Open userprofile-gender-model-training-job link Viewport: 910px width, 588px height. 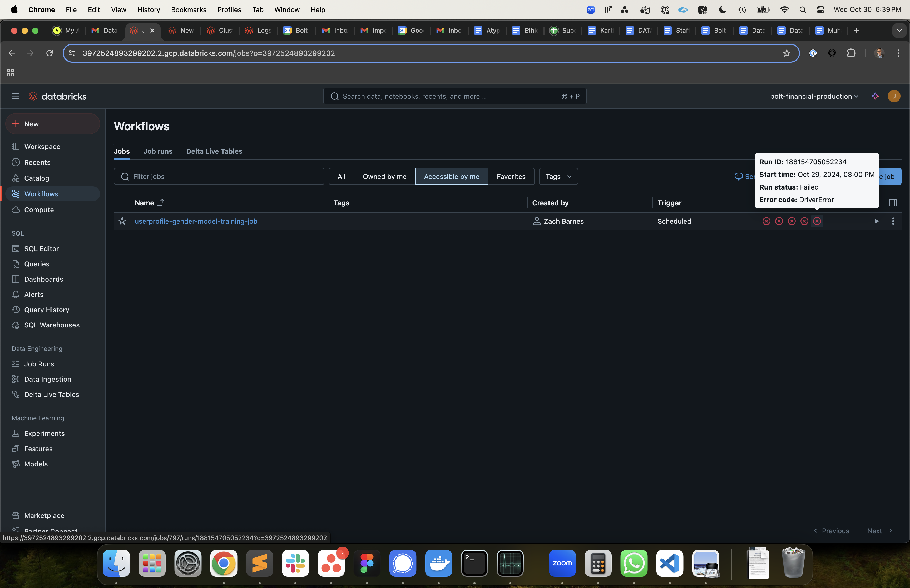point(196,221)
